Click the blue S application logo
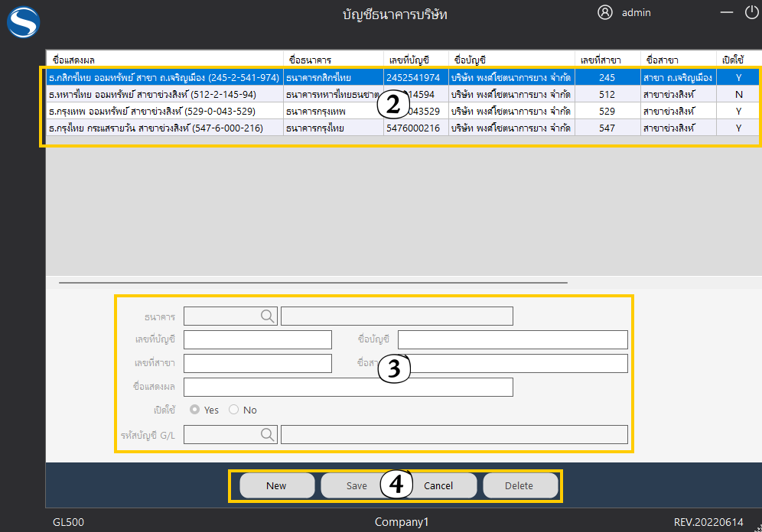This screenshot has width=762, height=532. [23, 21]
